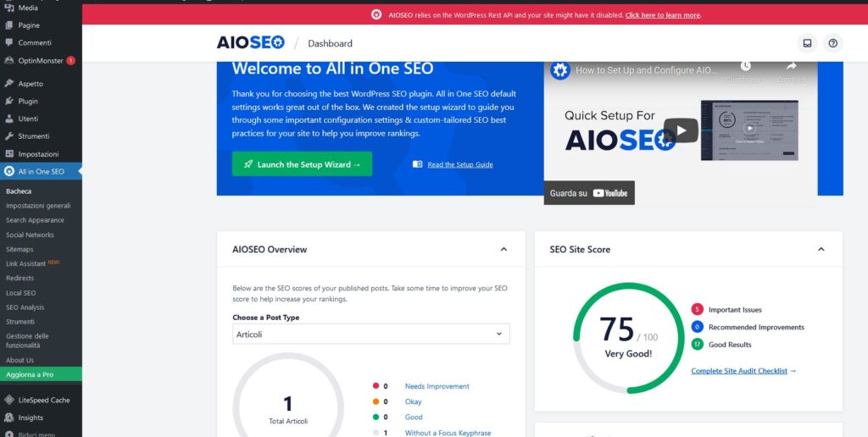868x437 pixels.
Task: Click Guarda su YouTube button
Action: pyautogui.click(x=589, y=193)
